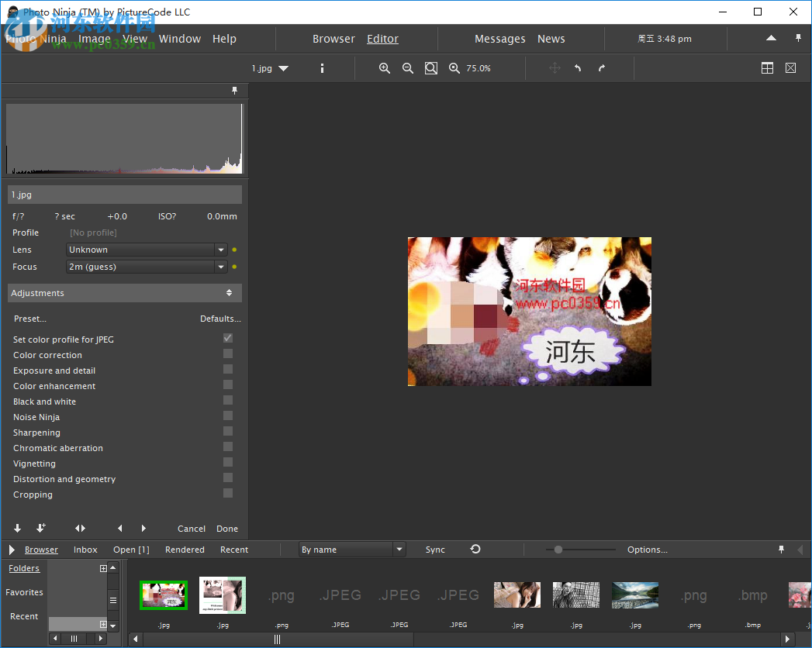Open the image info 'i' icon

[322, 68]
